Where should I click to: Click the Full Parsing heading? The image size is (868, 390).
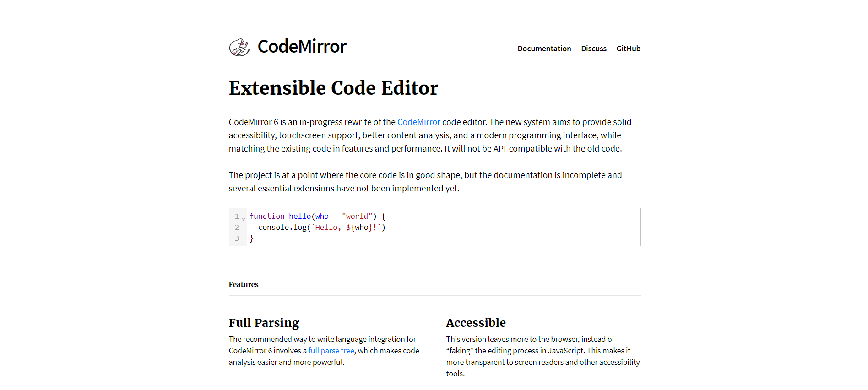[264, 323]
